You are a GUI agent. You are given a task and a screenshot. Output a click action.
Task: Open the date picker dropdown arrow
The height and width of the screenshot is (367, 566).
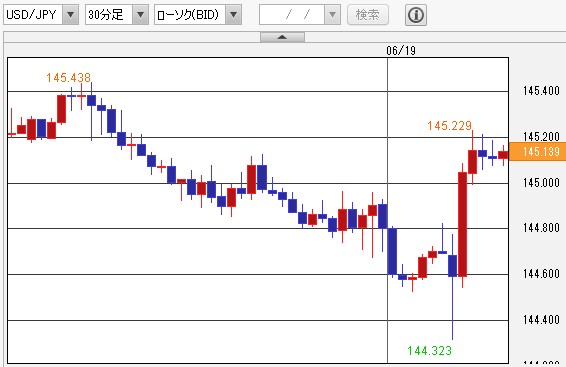coord(332,15)
